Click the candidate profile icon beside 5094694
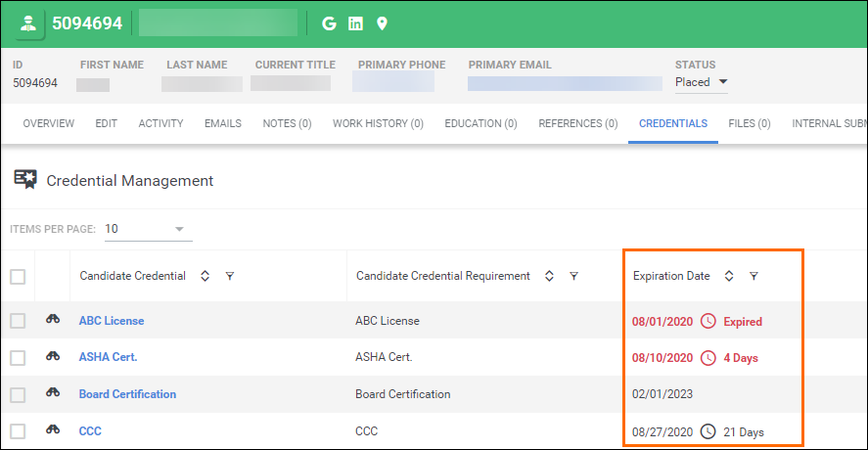Screen dimensions: 868x450 (x=28, y=23)
